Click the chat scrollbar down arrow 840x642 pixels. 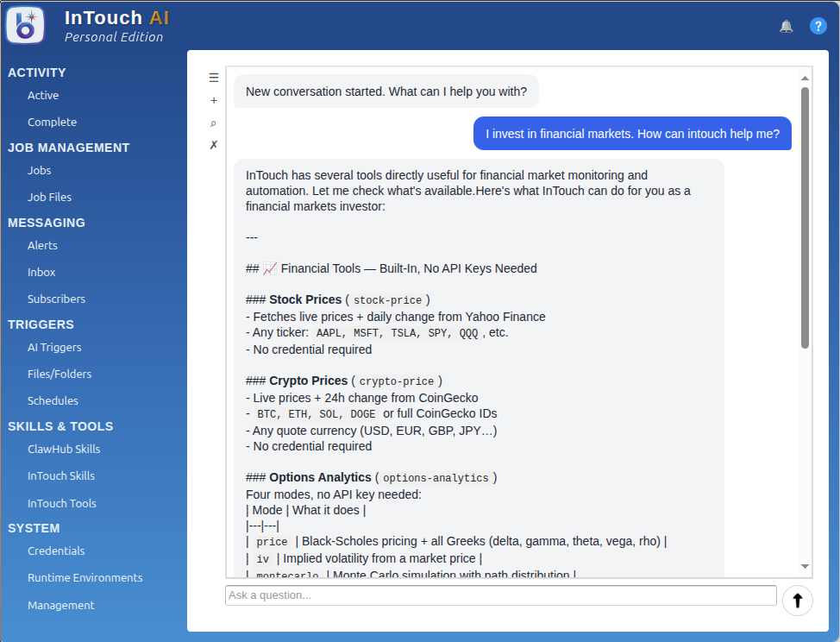[x=805, y=566]
